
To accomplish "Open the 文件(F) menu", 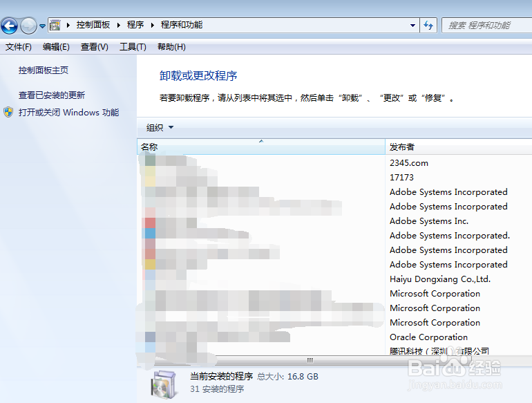I will 19,47.
